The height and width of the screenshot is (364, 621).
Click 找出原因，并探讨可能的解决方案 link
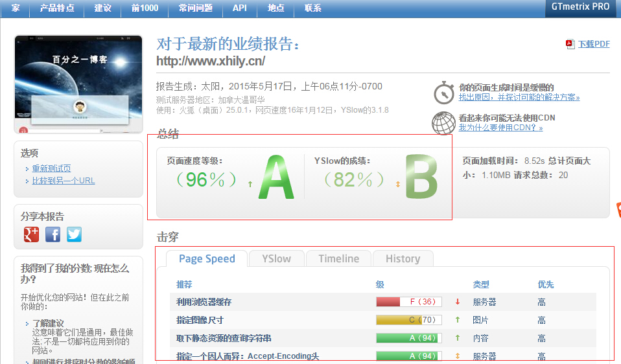click(519, 97)
